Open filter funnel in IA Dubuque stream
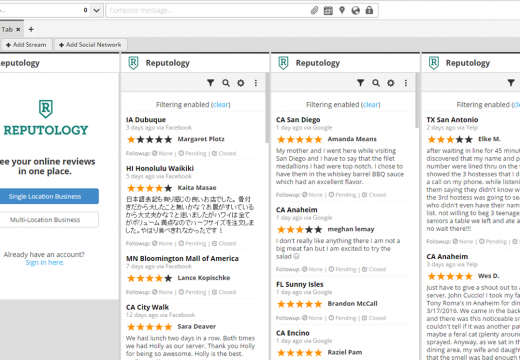Image resolution: width=520 pixels, height=360 pixels. tap(210, 83)
